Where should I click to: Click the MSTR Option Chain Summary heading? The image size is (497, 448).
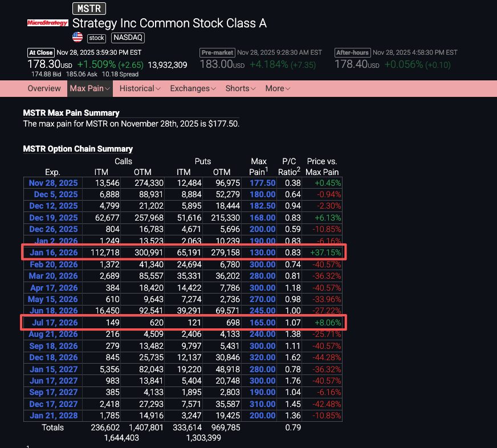click(78, 149)
